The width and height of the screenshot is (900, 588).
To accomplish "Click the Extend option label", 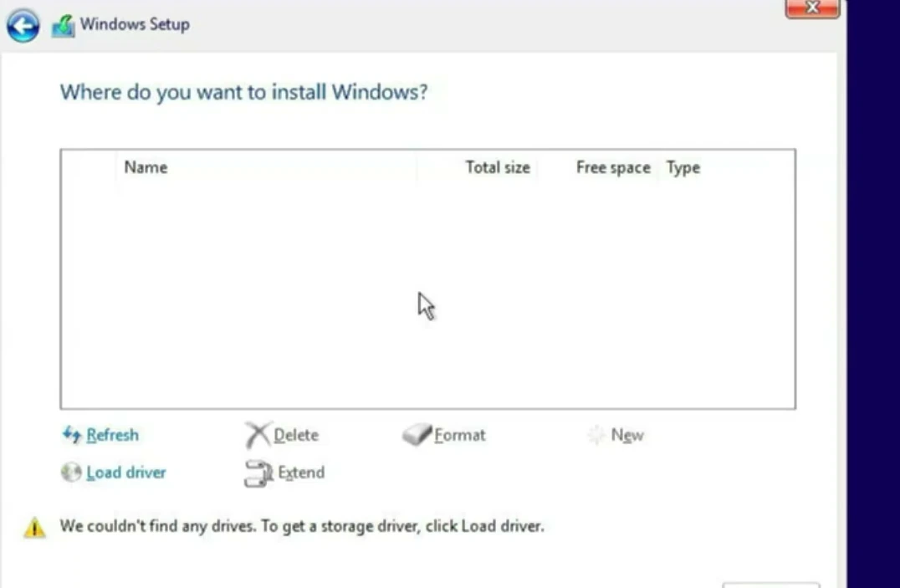I will click(301, 473).
